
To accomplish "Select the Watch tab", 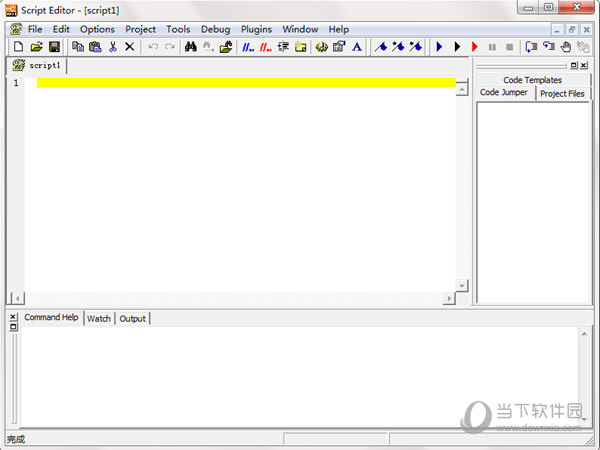I will click(99, 318).
